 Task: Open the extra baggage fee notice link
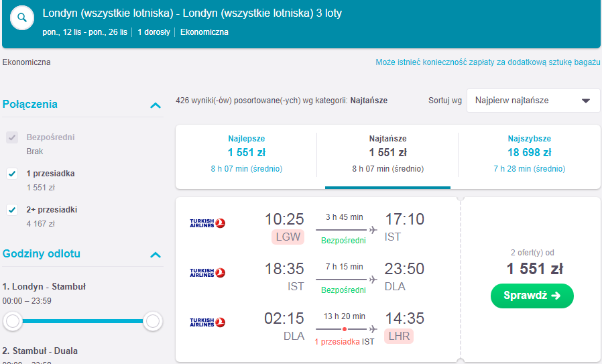pyautogui.click(x=487, y=62)
